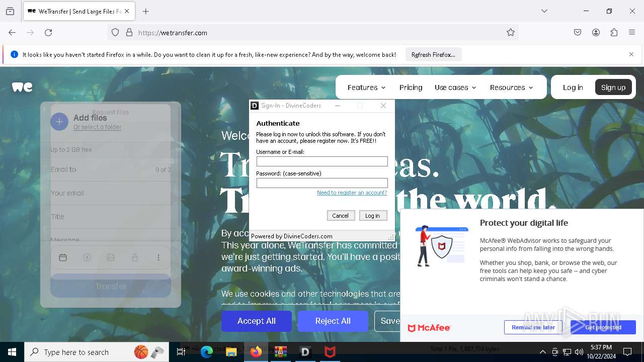Click McAfee Remind me later
The image size is (644, 362).
point(533,327)
